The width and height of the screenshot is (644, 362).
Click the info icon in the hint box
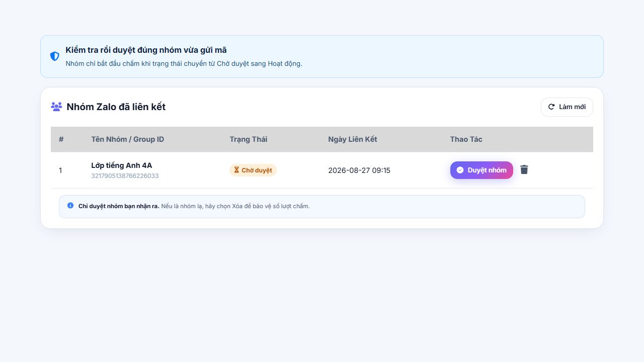[70, 206]
